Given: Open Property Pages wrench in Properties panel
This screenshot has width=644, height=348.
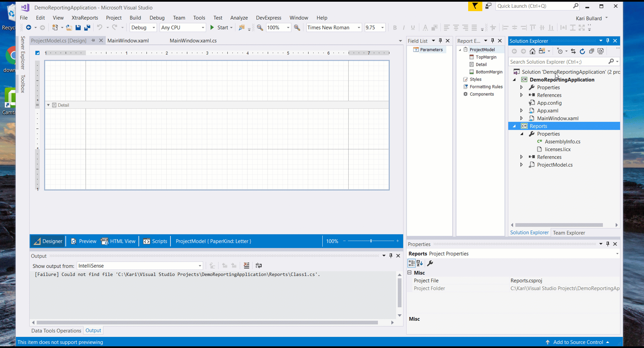Looking at the screenshot, I should click(430, 263).
